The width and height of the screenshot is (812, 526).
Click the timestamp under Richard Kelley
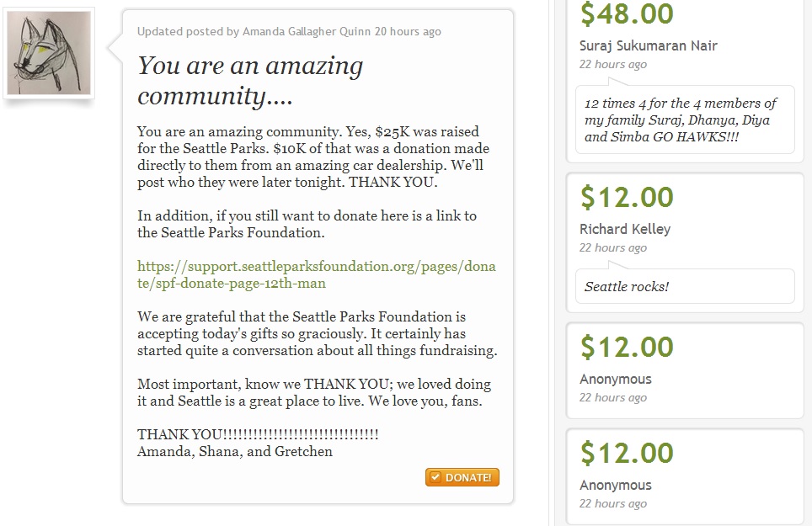pyautogui.click(x=612, y=248)
